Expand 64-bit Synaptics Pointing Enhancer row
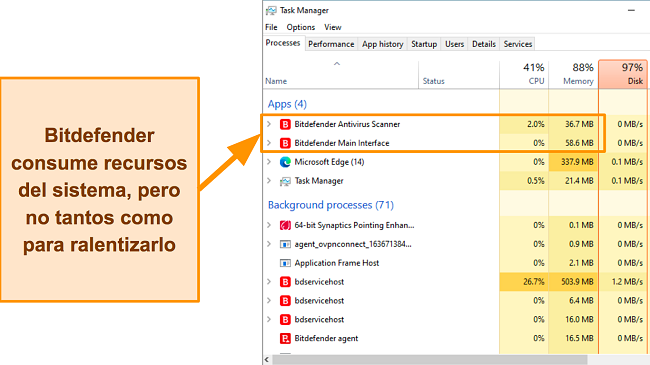650x365 pixels. pyautogui.click(x=269, y=225)
